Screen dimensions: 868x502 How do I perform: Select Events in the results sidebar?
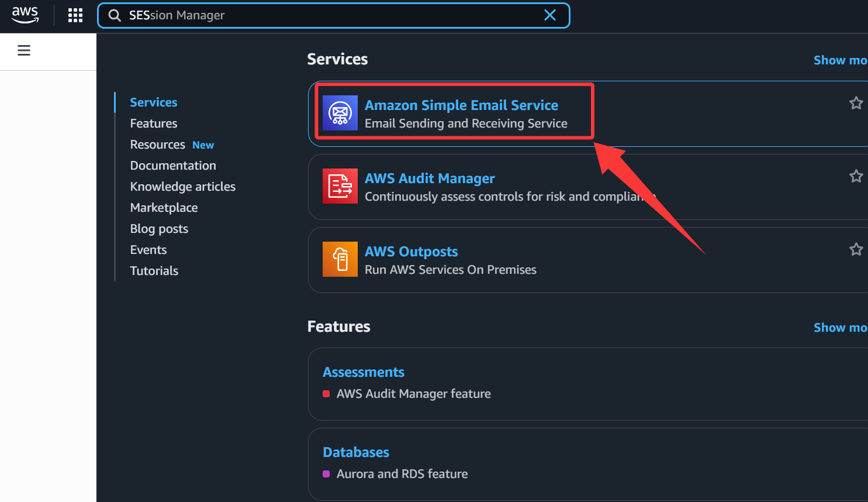[x=148, y=250]
